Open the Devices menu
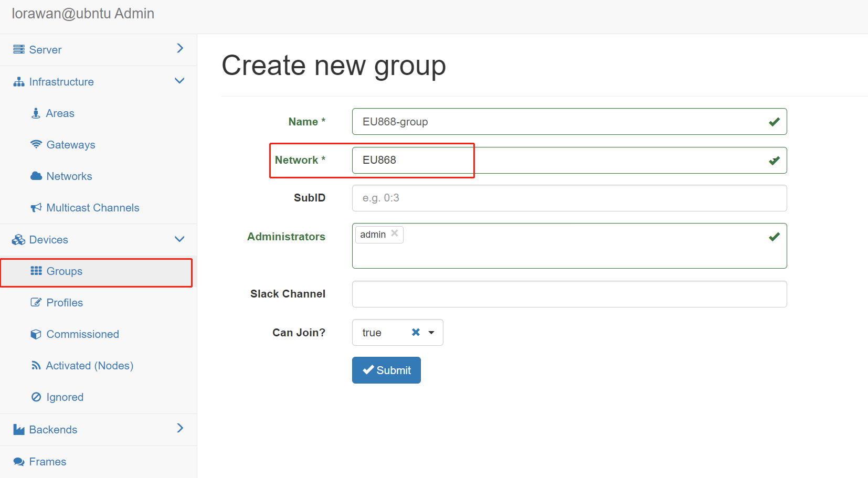 point(99,240)
